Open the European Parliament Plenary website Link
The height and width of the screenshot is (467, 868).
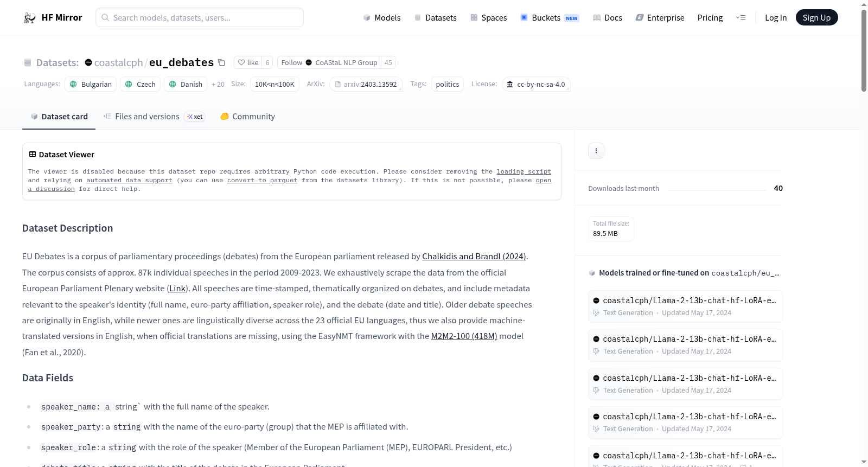177,289
